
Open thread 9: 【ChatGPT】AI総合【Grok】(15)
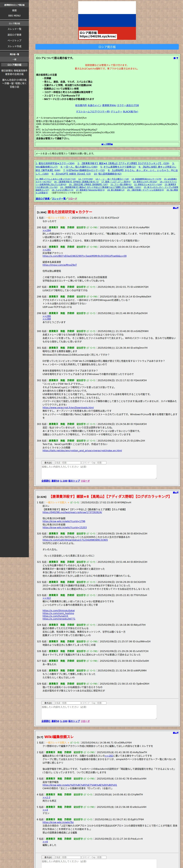tap(71, 174)
